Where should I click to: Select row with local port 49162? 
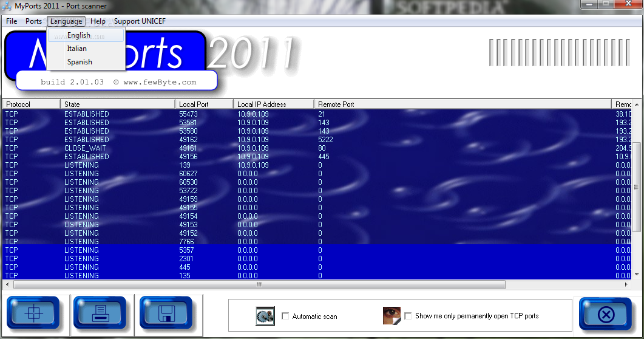coord(317,139)
